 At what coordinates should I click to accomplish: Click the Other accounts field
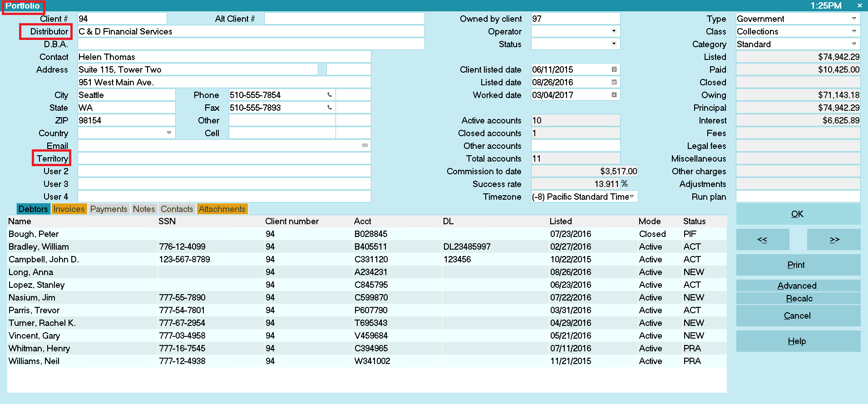pyautogui.click(x=576, y=146)
